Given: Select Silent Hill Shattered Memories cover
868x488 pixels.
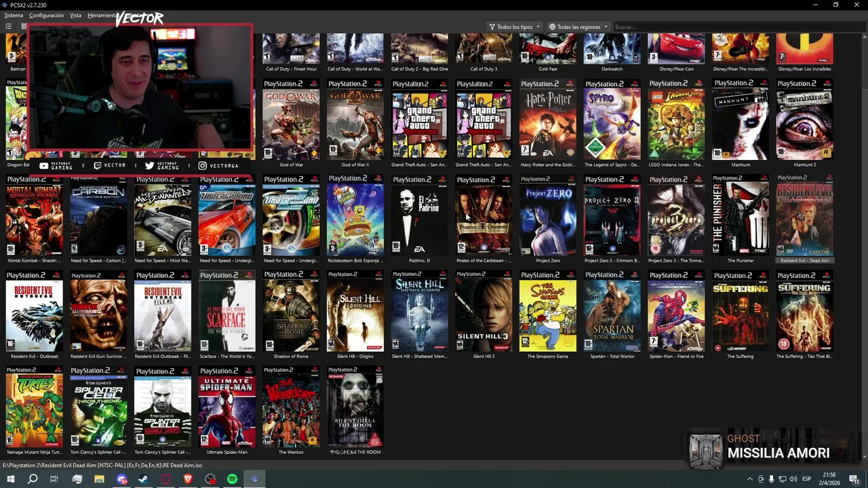Looking at the screenshot, I should coord(420,311).
